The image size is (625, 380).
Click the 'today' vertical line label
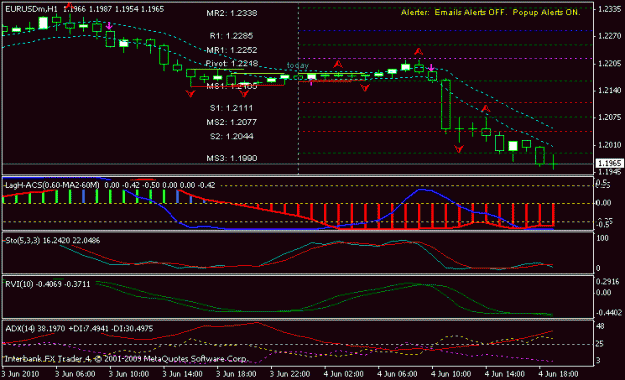(x=298, y=65)
